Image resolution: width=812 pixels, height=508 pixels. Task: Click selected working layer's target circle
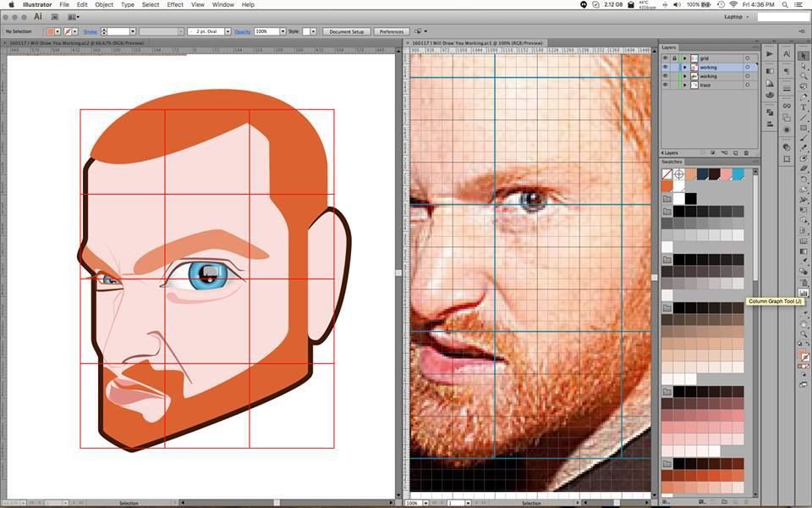(747, 67)
